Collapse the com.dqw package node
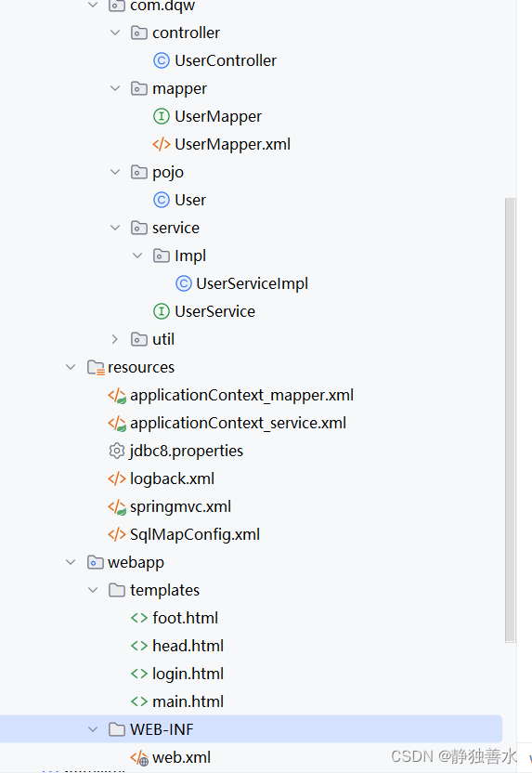Screen dimensions: 532x773 click(x=93, y=5)
